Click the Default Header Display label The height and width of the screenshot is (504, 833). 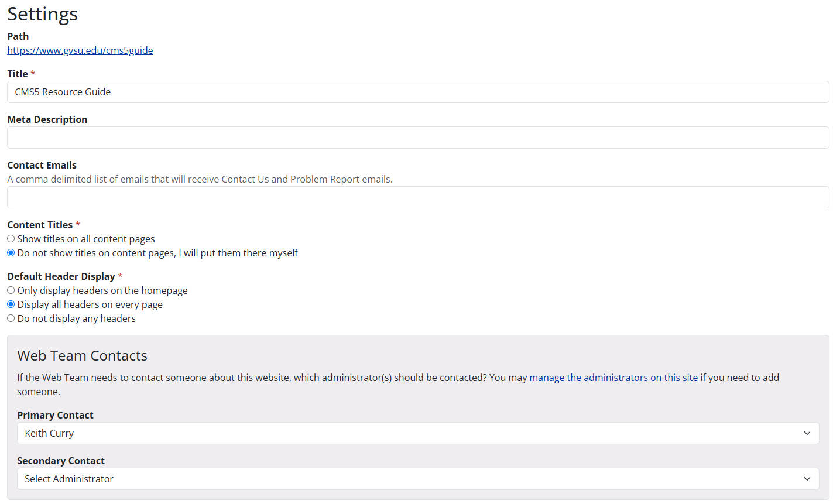[x=61, y=276]
